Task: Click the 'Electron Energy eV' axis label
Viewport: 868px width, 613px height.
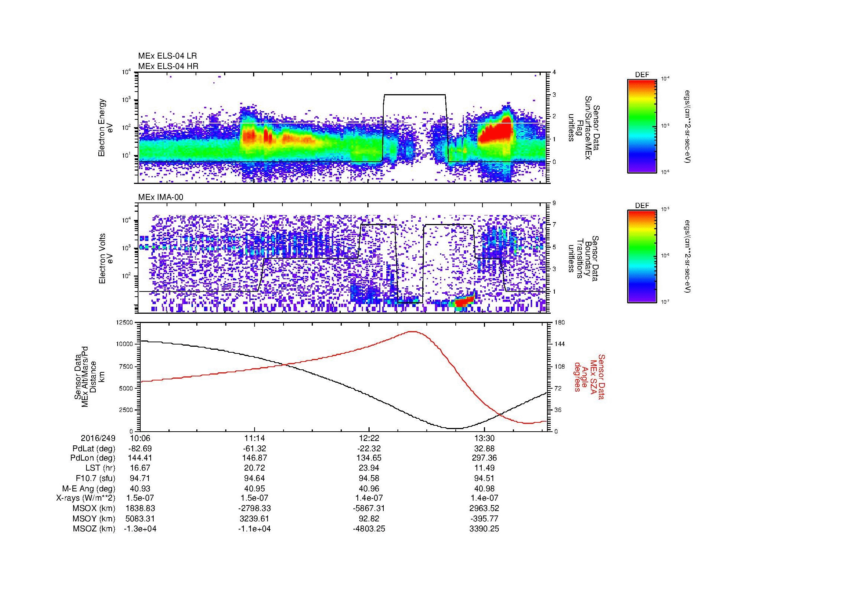Action: click(x=106, y=128)
